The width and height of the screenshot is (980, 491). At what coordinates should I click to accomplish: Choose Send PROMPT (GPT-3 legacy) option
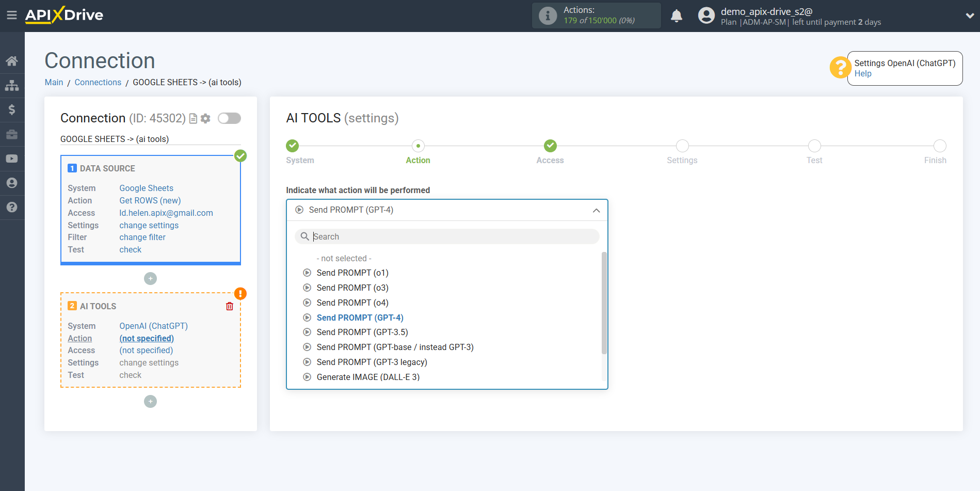[x=372, y=362]
